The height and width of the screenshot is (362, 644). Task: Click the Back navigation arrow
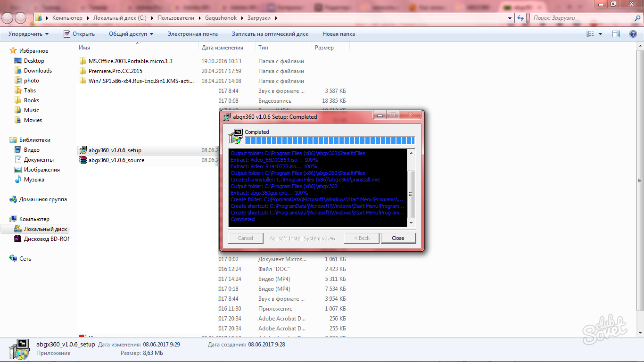click(8, 18)
